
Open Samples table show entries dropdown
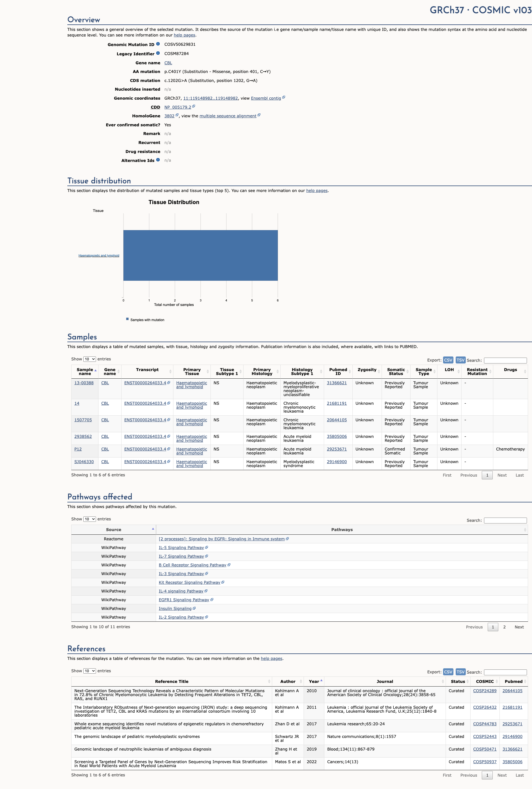point(90,359)
